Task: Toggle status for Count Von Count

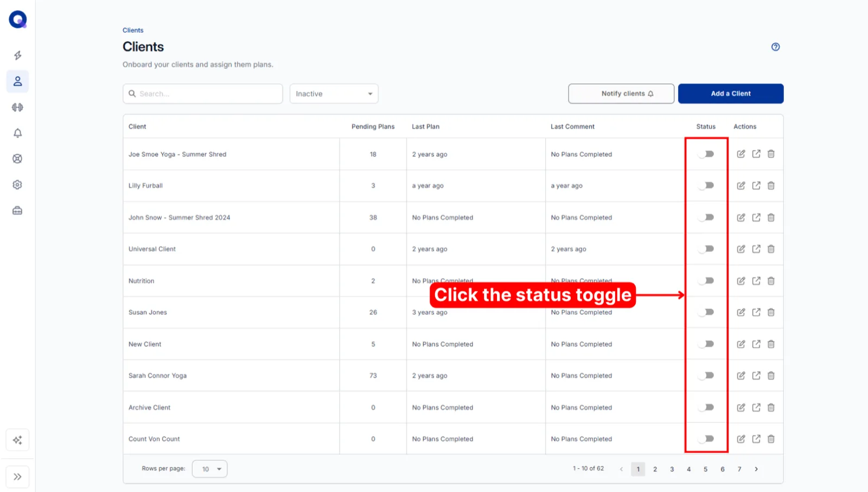Action: (706, 439)
